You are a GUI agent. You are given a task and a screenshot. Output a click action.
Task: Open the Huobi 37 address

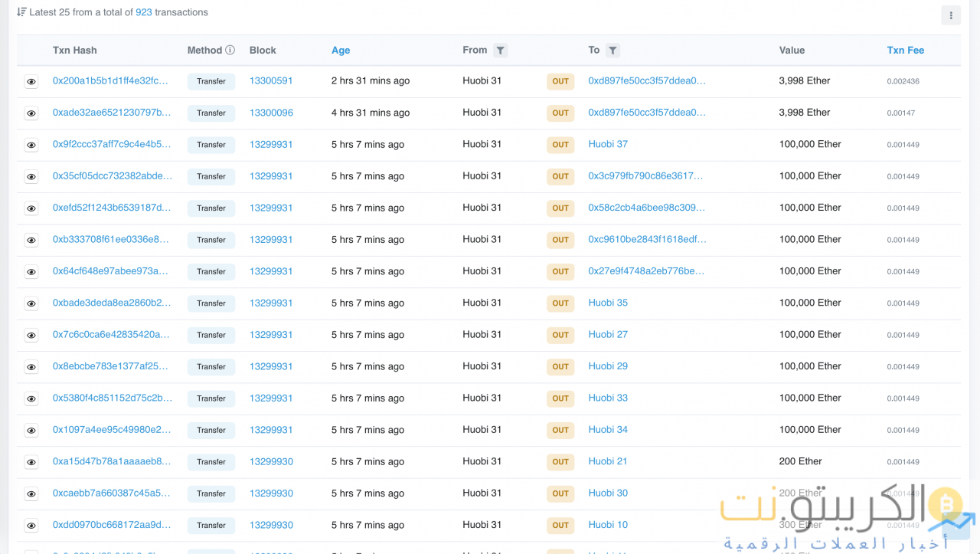coord(608,144)
